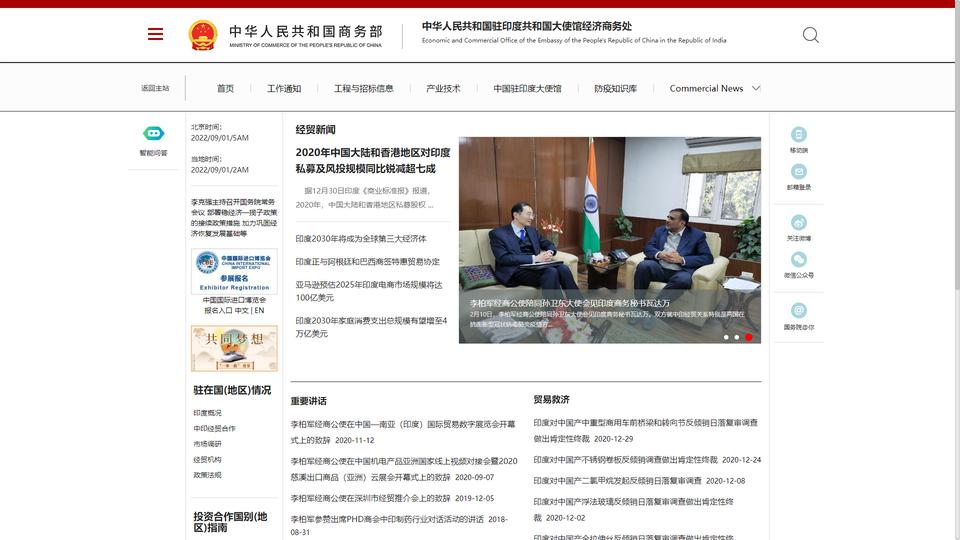The image size is (960, 540).
Task: Open 政策法规 in the sidebar
Action: point(208,475)
